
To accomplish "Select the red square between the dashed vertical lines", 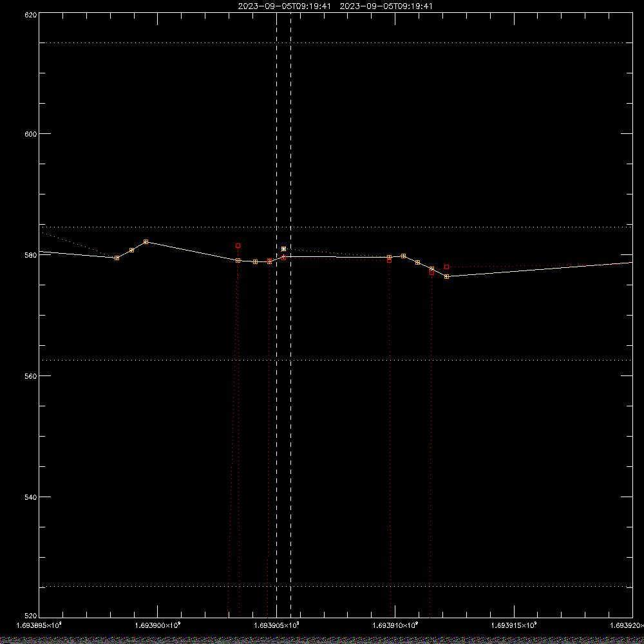I will [x=283, y=258].
